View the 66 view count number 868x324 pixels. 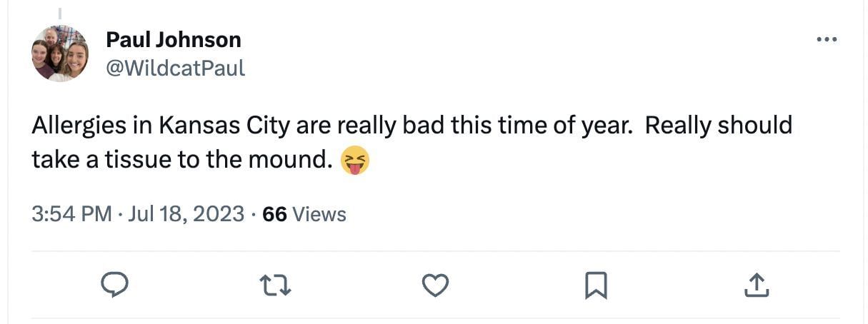point(275,214)
